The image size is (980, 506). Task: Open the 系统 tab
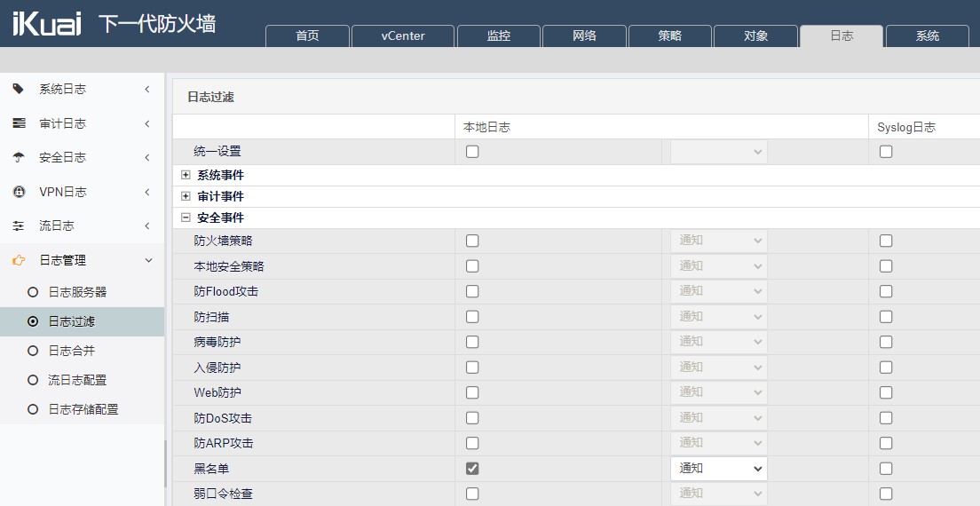pos(928,36)
